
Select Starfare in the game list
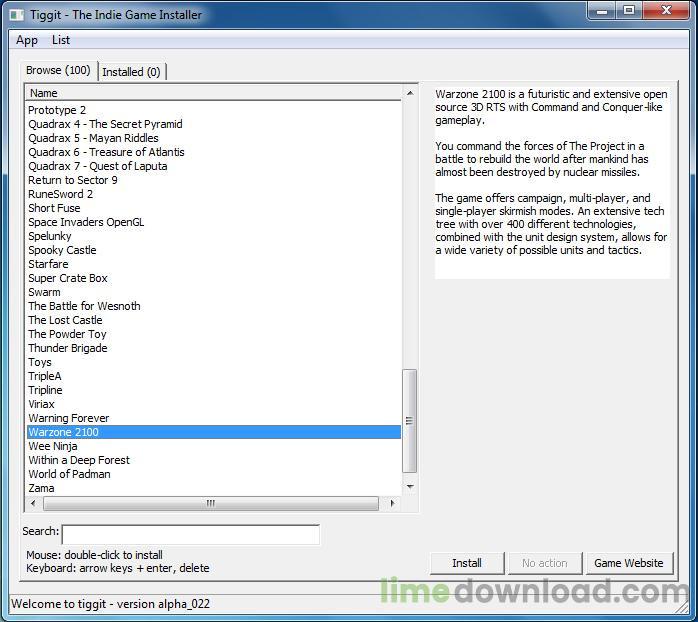(214, 264)
